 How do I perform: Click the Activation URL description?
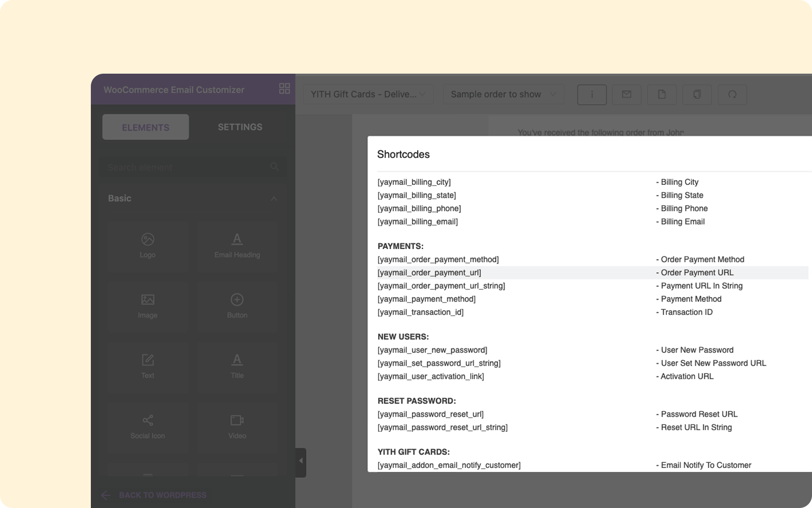[x=685, y=376]
